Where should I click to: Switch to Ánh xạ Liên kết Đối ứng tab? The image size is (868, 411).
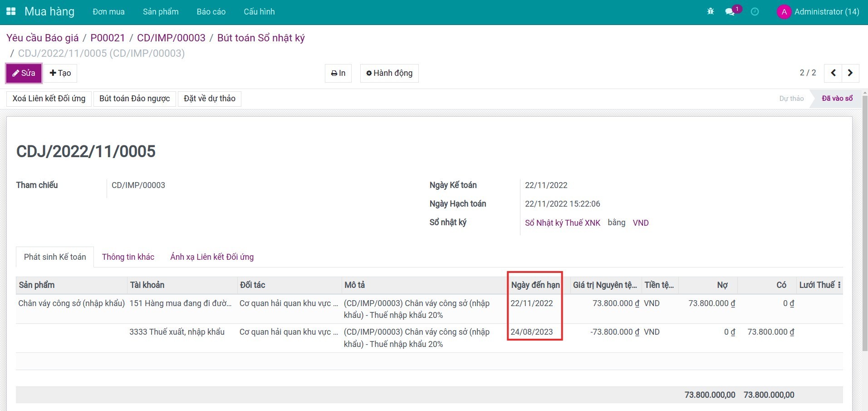212,257
